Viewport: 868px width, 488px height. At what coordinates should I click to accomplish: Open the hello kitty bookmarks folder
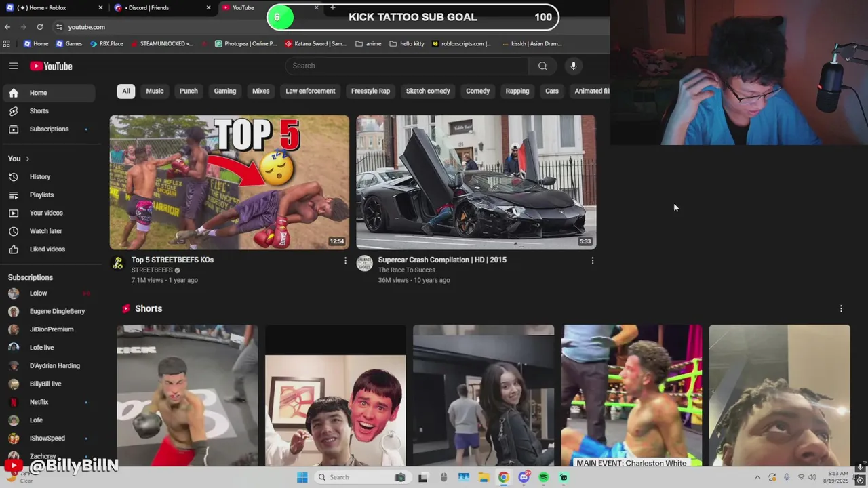(407, 43)
